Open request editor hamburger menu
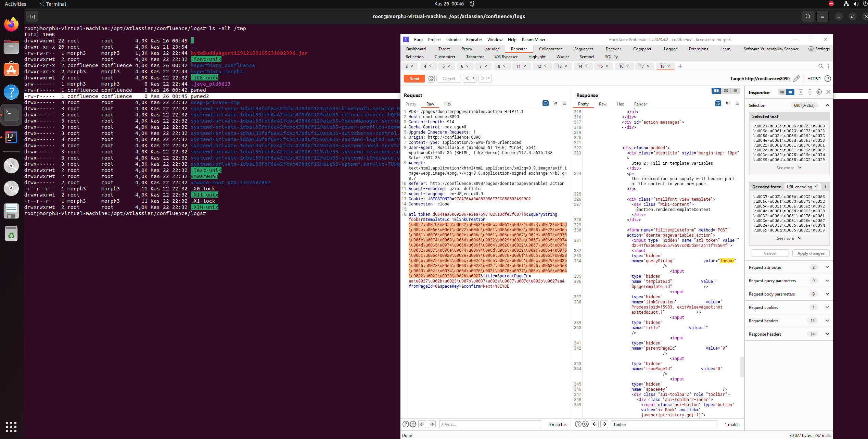This screenshot has width=868, height=439. point(565,103)
